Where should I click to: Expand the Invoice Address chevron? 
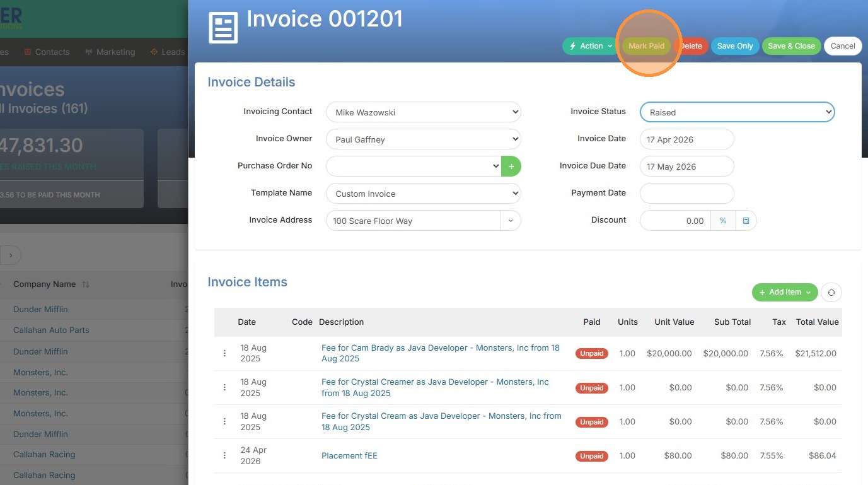511,221
